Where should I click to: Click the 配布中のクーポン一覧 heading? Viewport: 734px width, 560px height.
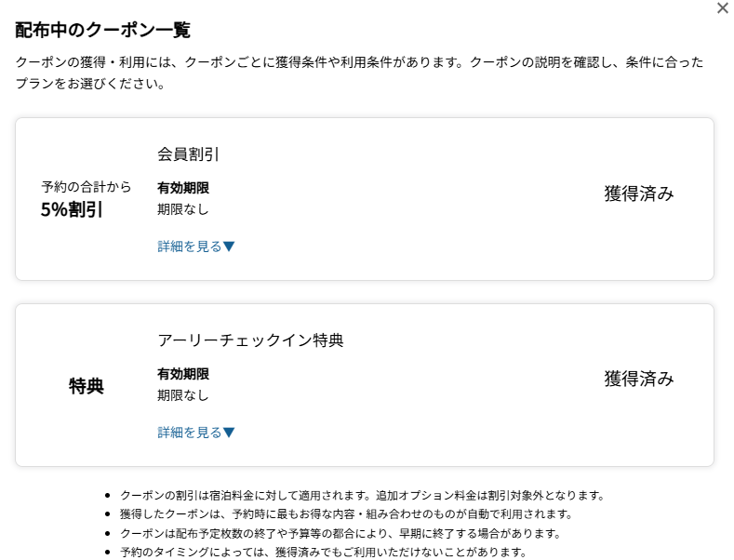pos(102,31)
